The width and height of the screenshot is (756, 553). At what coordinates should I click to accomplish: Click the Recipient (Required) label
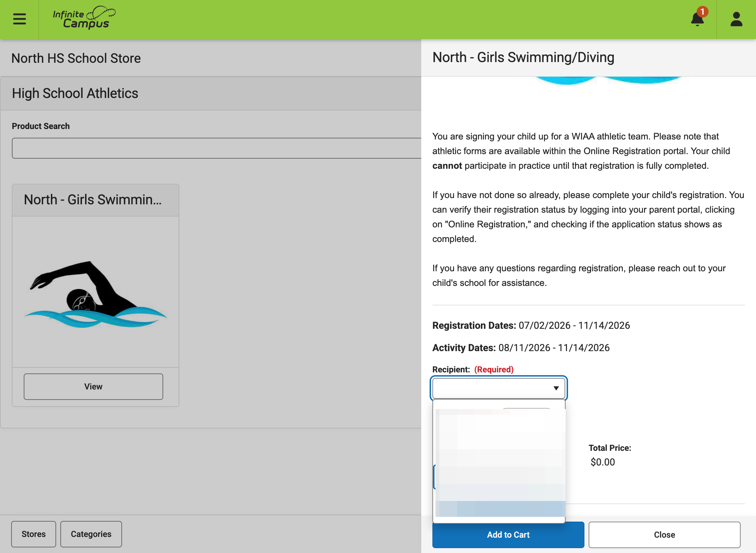click(473, 369)
